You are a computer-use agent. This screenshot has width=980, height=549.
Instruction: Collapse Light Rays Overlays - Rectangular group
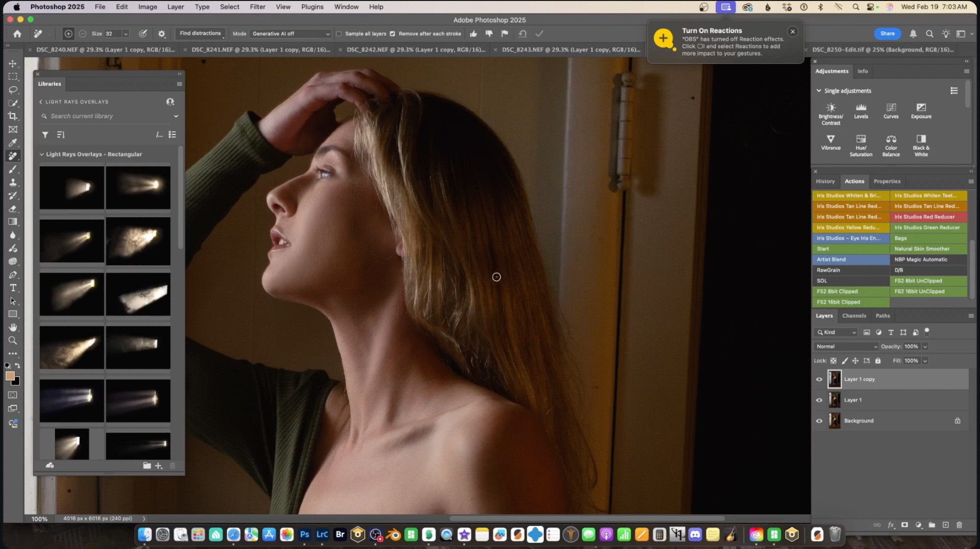pyautogui.click(x=42, y=154)
